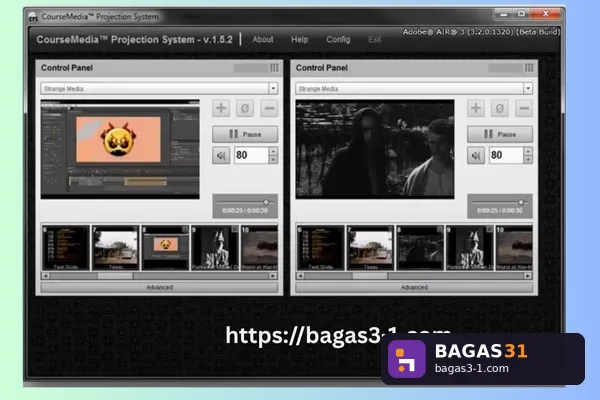Click the grip bars icon in right Control Panel header
The height and width of the screenshot is (400, 600).
click(529, 68)
